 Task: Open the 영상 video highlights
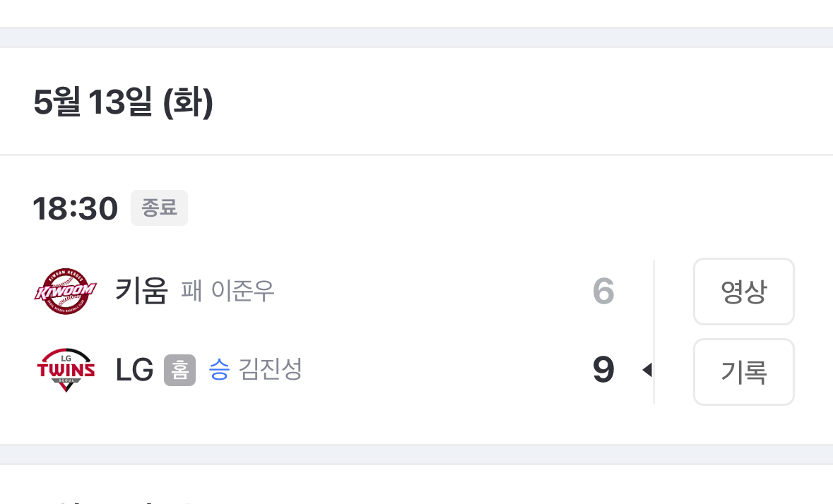point(743,292)
